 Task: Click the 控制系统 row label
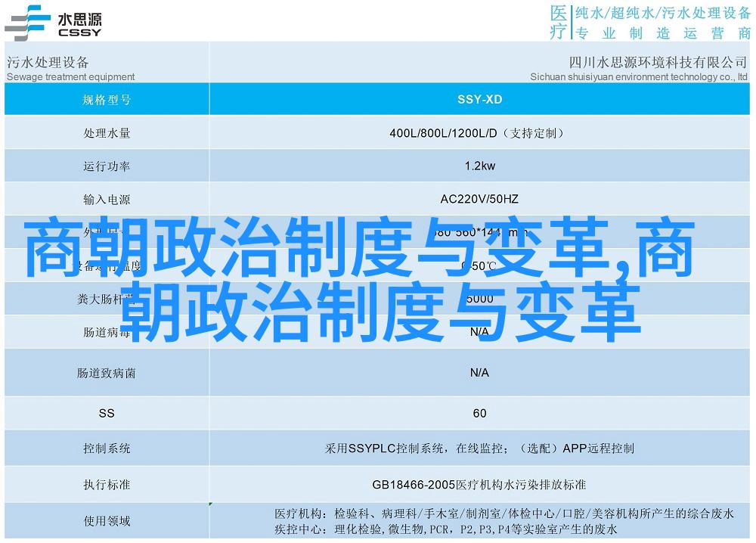pos(107,448)
